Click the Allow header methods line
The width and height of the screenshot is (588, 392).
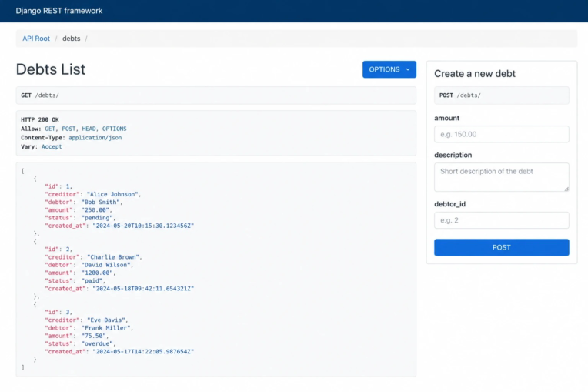[x=74, y=129]
